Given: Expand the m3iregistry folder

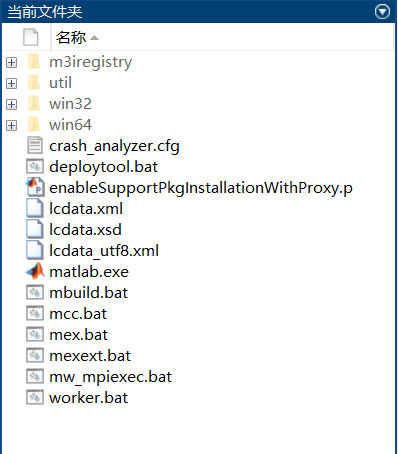Looking at the screenshot, I should click(x=12, y=62).
